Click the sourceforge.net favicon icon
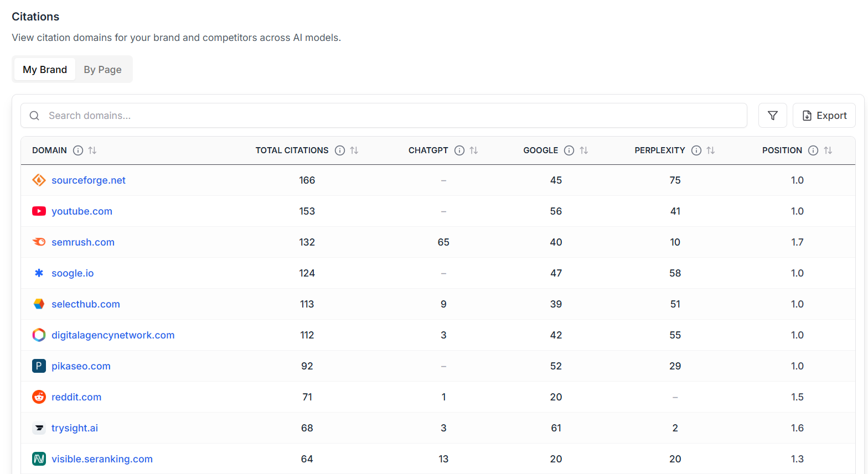Viewport: 868px width, 474px height. point(39,180)
